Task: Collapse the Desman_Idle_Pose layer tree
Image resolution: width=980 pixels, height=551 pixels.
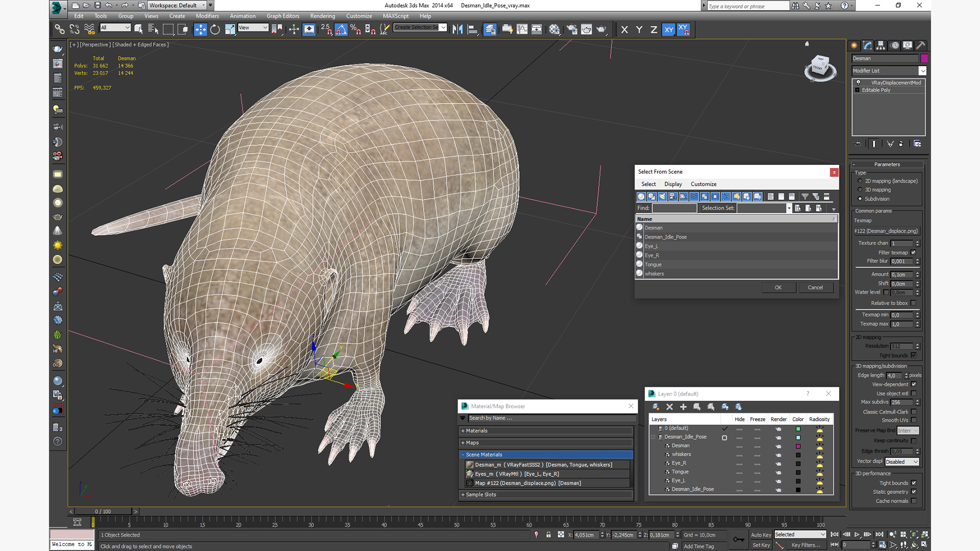Action: [653, 437]
